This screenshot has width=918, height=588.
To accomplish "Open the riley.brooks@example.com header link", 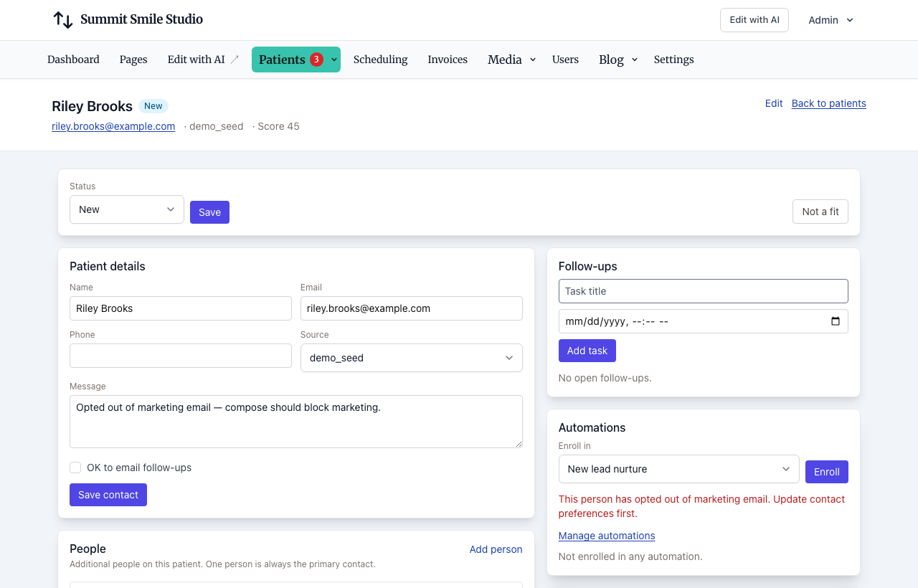I will click(113, 126).
